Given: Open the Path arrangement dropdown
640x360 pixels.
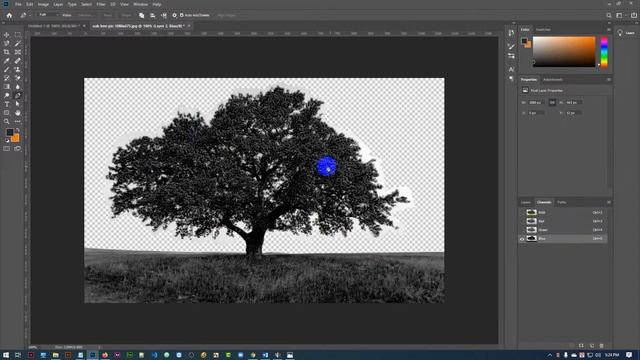Looking at the screenshot, I should click(x=164, y=15).
